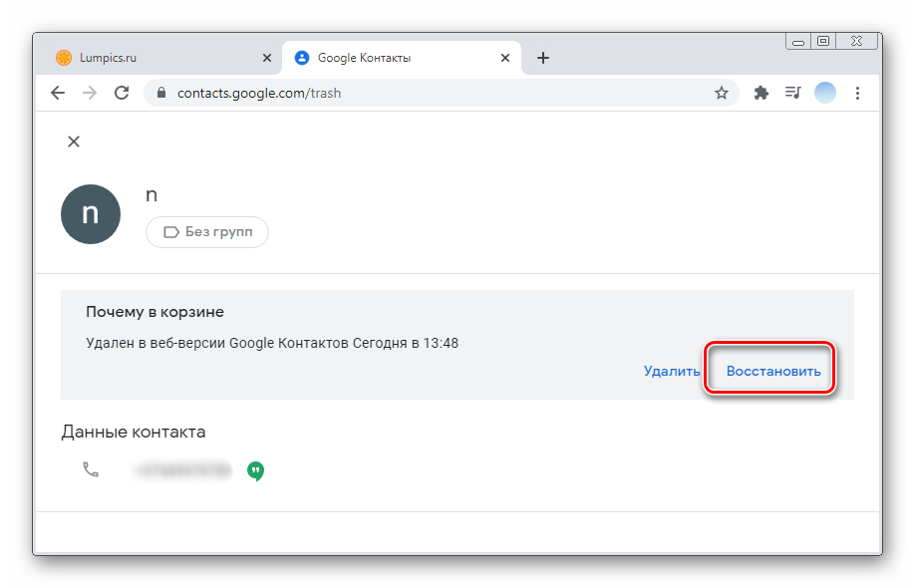The width and height of the screenshot is (915, 588).
Task: Bookmark this page with the star icon
Action: [x=722, y=93]
